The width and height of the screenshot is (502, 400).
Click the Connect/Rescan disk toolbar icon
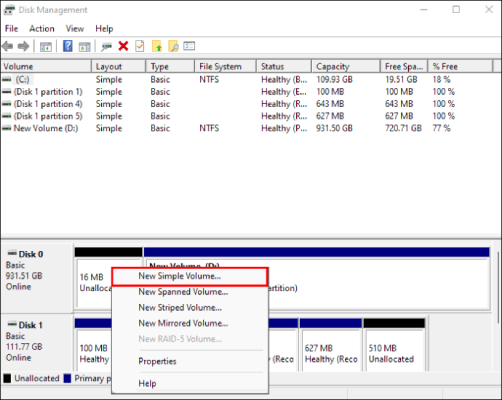106,46
